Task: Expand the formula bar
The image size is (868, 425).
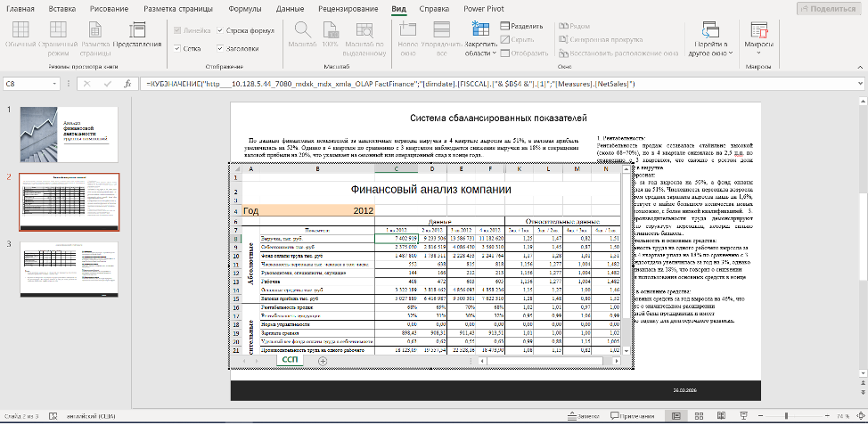Action: [x=860, y=84]
